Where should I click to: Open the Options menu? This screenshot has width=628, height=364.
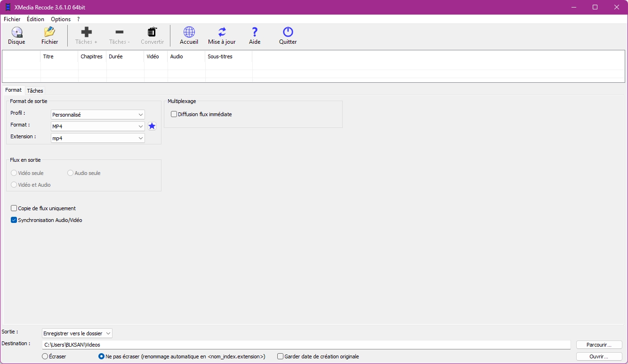(61, 19)
